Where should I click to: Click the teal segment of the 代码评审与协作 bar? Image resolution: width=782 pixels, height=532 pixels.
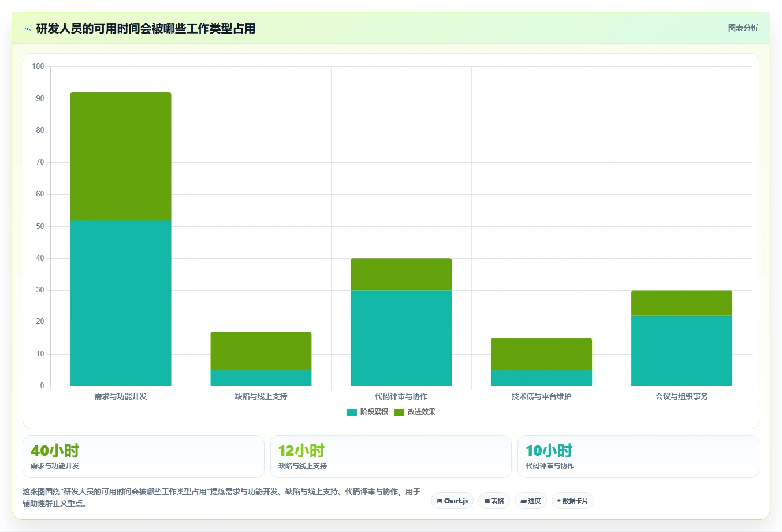[x=401, y=338]
